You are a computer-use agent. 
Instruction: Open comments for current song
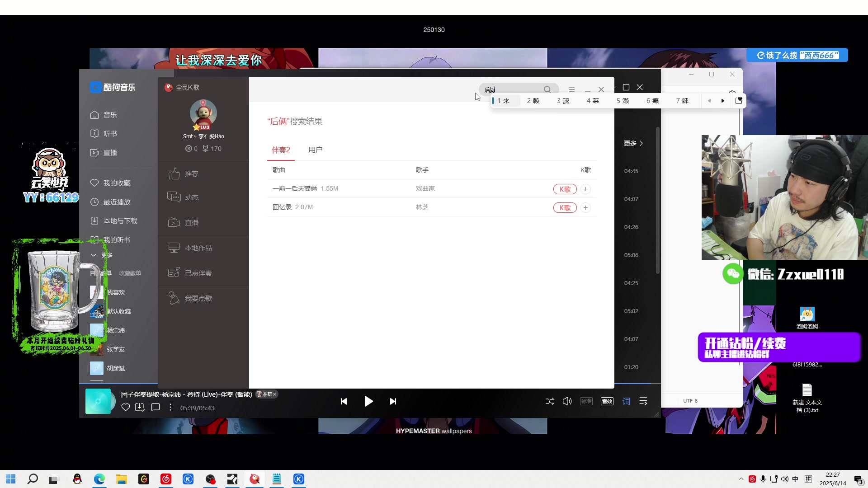pyautogui.click(x=156, y=407)
